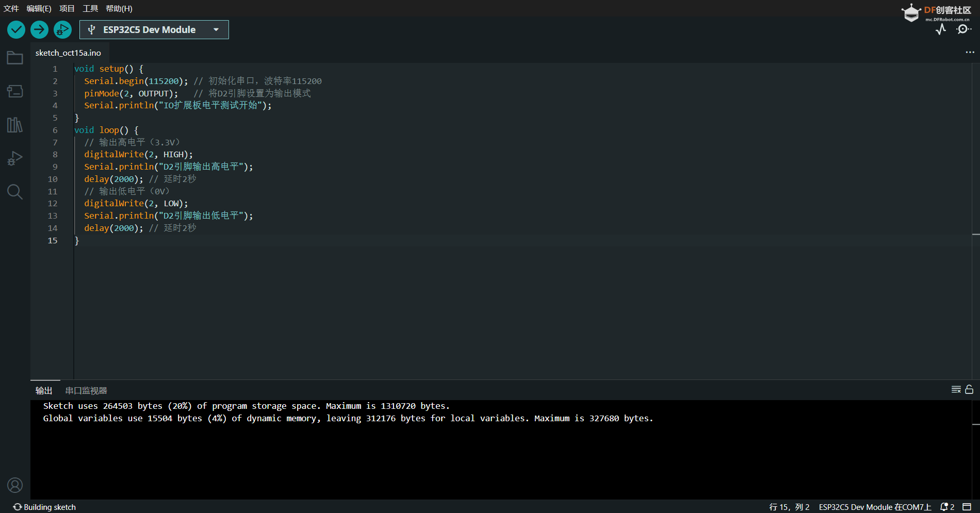Open the 工具 menu
Viewport: 980px width, 513px height.
pyautogui.click(x=90, y=9)
